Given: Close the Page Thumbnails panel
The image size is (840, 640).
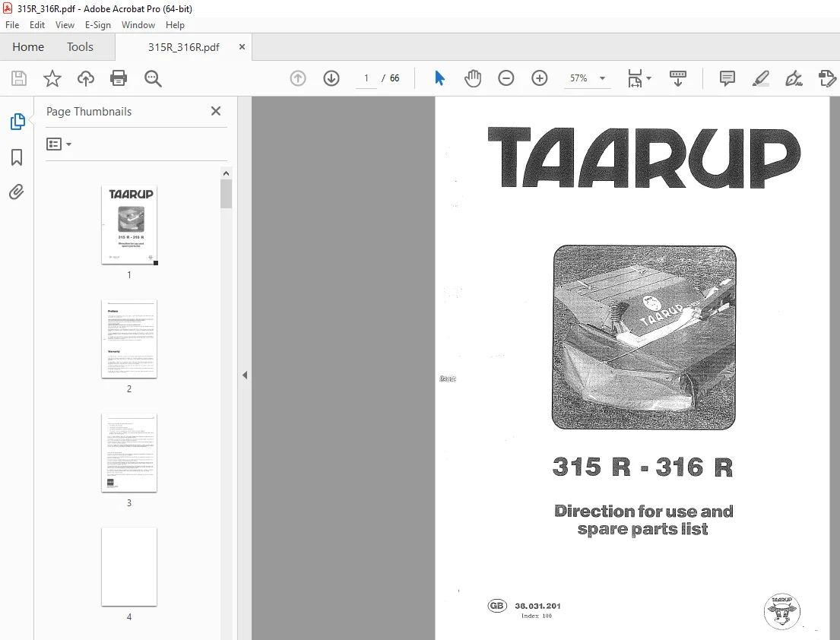Looking at the screenshot, I should point(216,111).
